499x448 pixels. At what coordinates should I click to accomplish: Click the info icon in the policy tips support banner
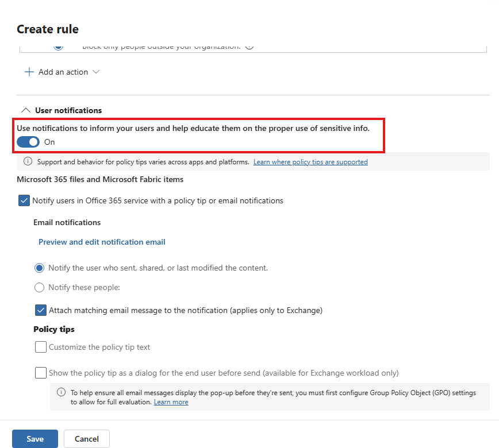(x=28, y=161)
